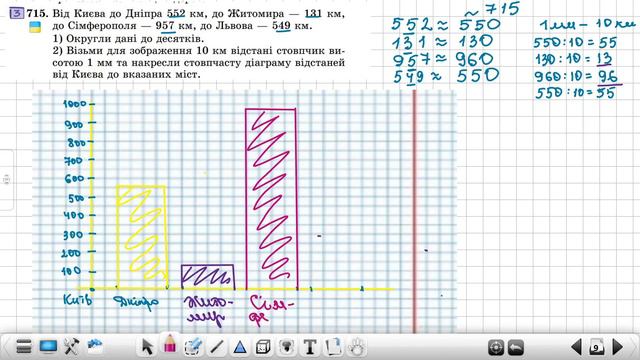Expand the left side panel handle
Viewport: 640px width, 360px height.
[x=7, y=180]
